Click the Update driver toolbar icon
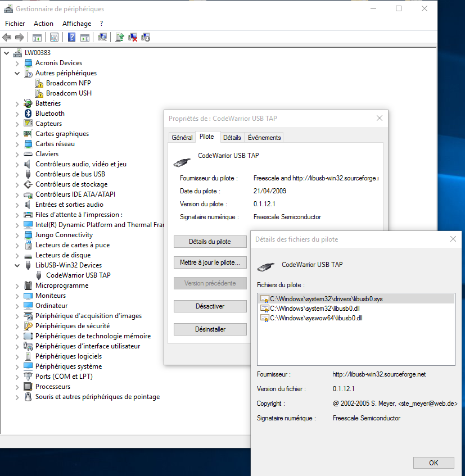The height and width of the screenshot is (476, 465). 120,37
